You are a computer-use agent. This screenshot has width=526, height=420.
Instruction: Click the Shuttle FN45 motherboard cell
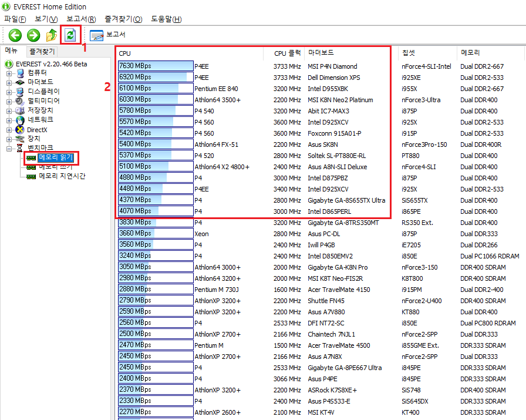(326, 301)
